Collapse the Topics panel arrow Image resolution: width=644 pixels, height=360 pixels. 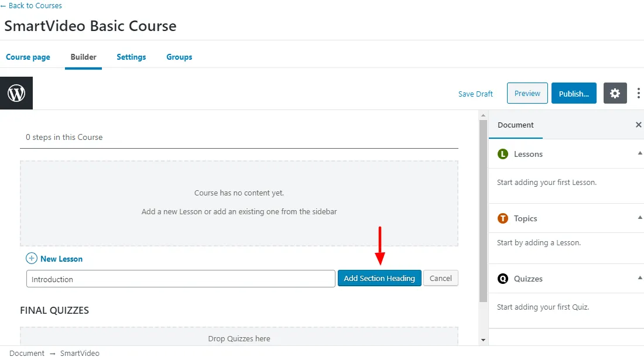[x=640, y=218]
